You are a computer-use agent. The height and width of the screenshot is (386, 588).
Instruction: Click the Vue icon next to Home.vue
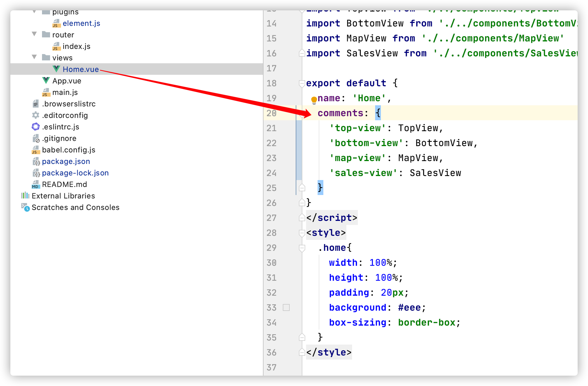pyautogui.click(x=56, y=69)
